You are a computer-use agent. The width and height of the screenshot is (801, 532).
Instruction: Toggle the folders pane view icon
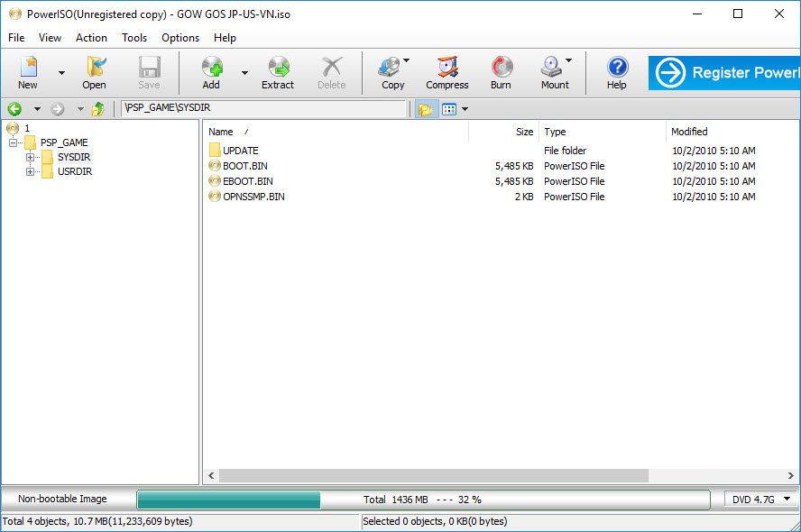tap(426, 109)
